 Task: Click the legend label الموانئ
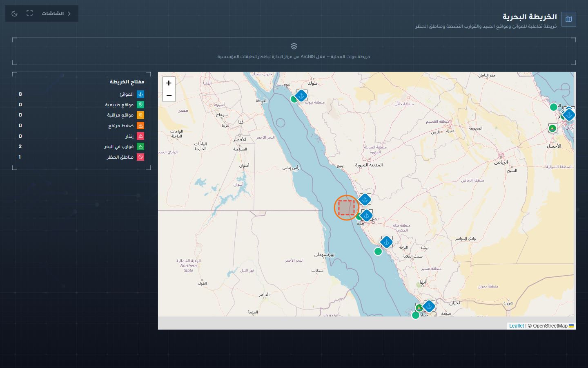pos(127,94)
